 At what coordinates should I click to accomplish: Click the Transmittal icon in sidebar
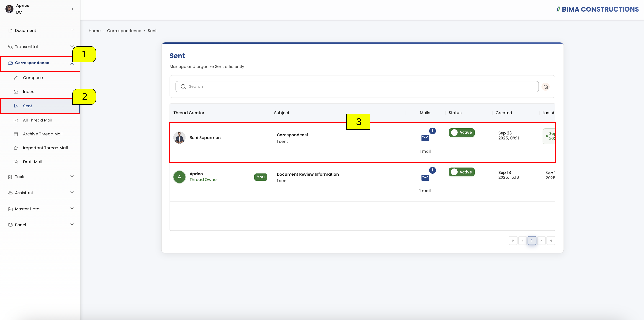(x=10, y=47)
